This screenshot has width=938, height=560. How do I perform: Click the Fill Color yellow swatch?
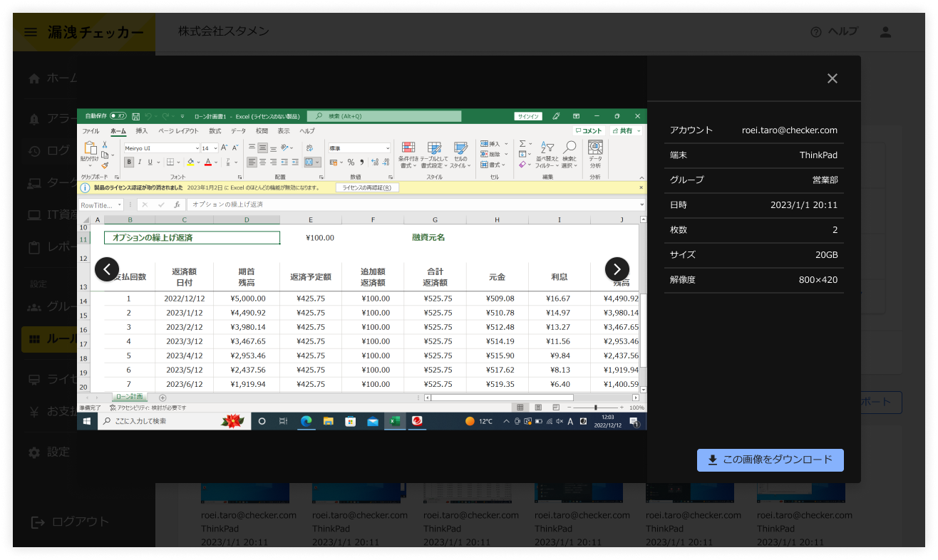coord(190,162)
